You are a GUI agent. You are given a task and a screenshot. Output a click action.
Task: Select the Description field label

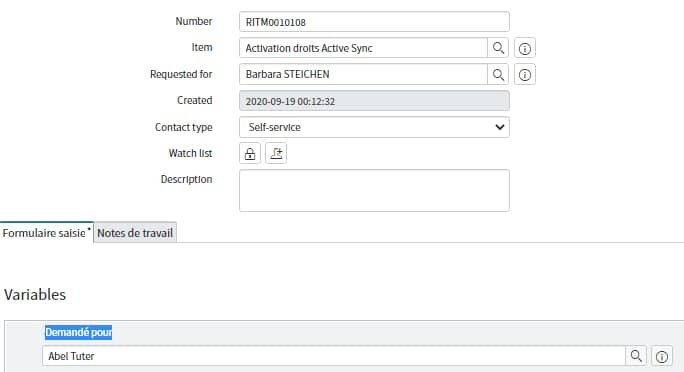[x=186, y=179]
